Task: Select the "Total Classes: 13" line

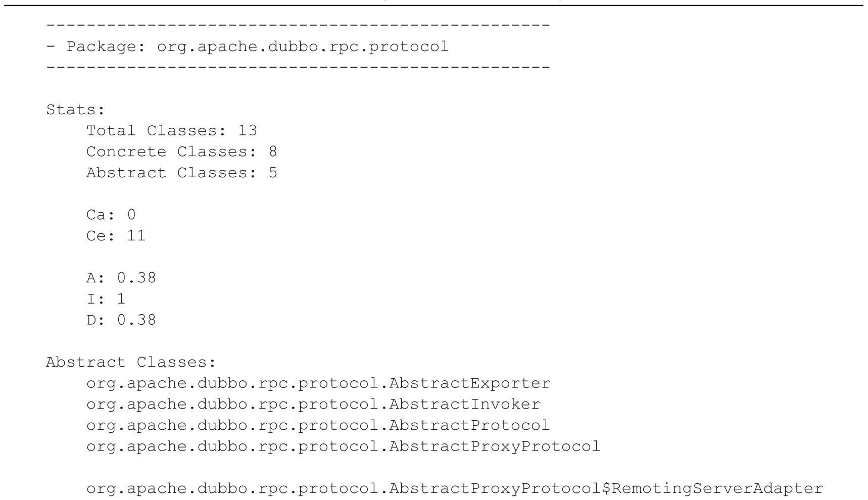Action: pyautogui.click(x=171, y=130)
